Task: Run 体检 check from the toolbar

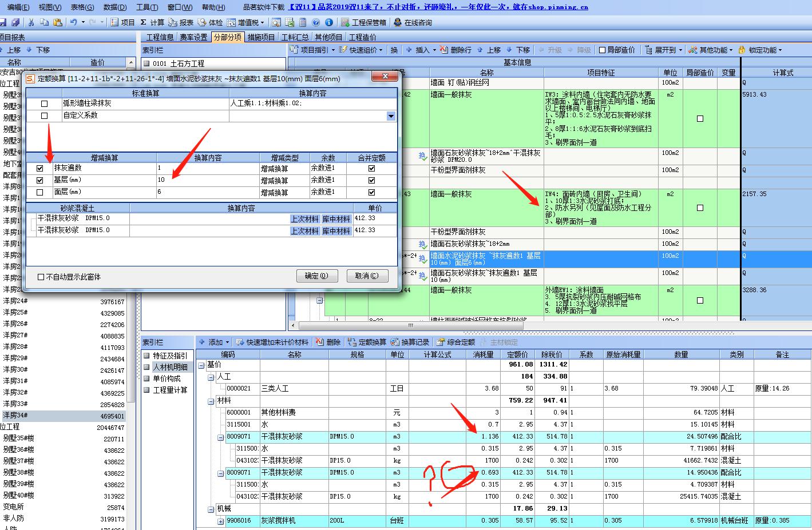Action: [211, 22]
